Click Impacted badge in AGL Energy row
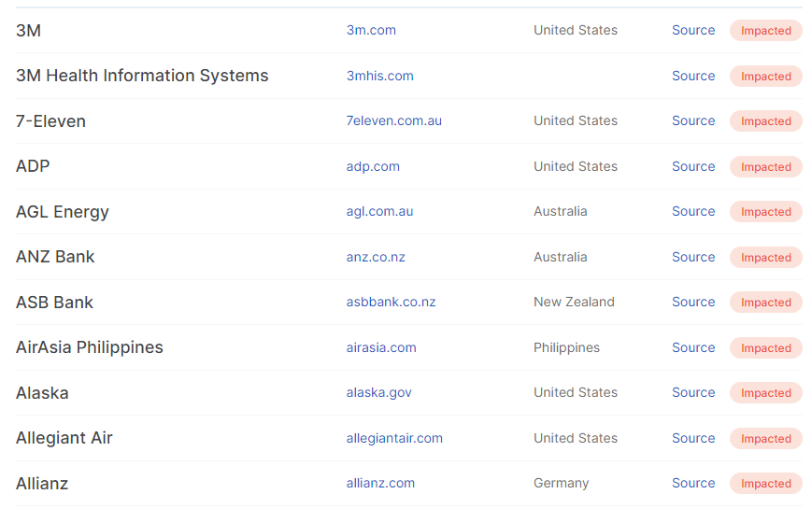812x508 pixels. pyautogui.click(x=766, y=212)
